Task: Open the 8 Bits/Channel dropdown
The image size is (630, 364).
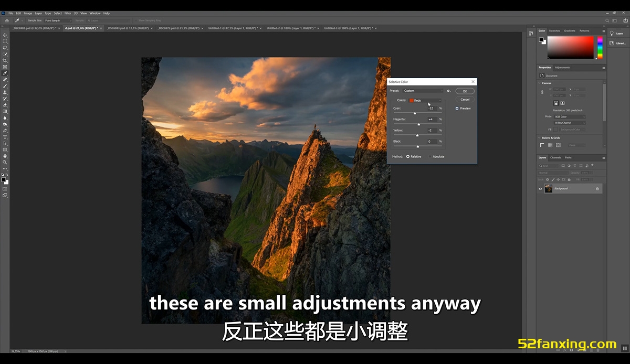Action: [570, 123]
